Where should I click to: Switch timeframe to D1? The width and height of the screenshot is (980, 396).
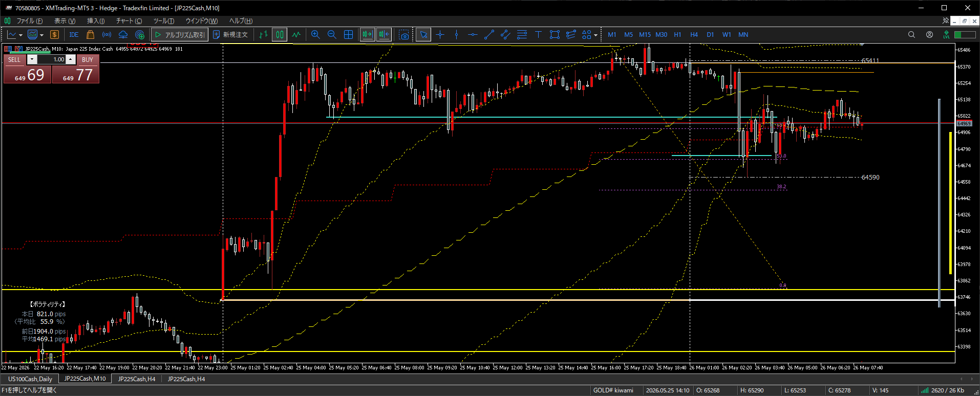tap(710, 35)
